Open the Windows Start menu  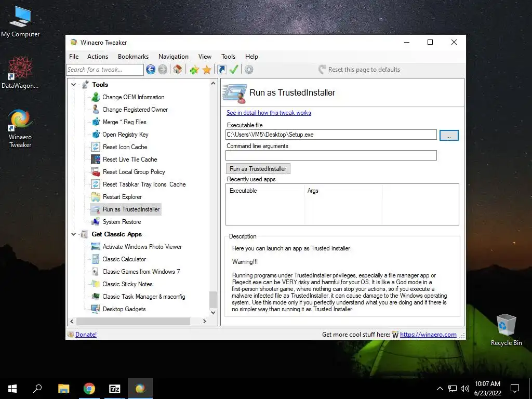[12, 389]
